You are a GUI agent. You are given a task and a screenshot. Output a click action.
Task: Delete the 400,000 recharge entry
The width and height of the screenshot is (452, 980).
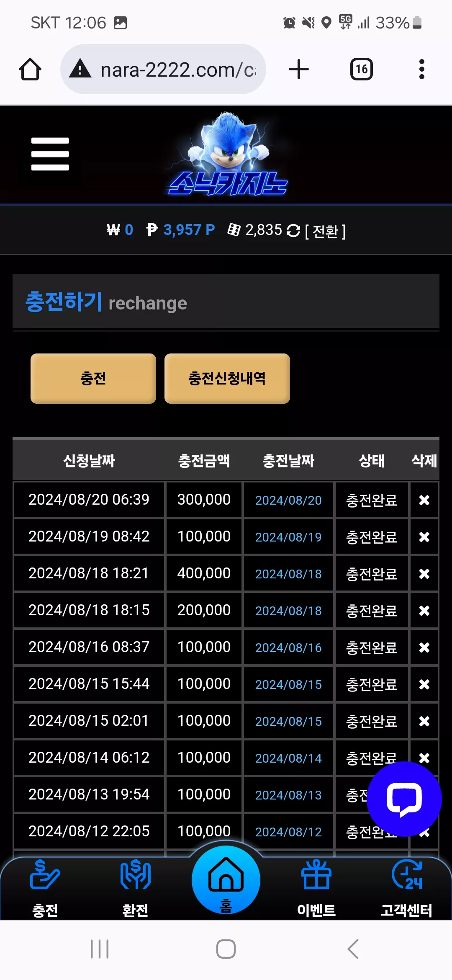tap(424, 573)
